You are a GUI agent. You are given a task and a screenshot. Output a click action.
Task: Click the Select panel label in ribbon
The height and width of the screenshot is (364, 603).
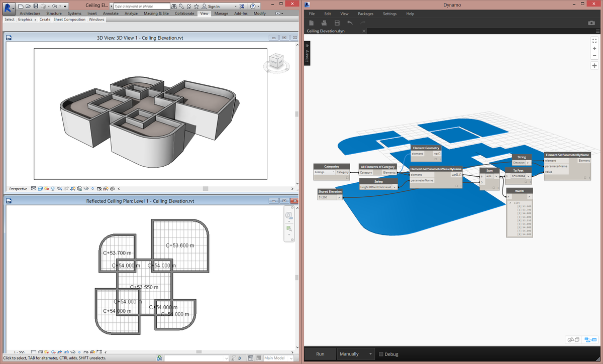10,20
